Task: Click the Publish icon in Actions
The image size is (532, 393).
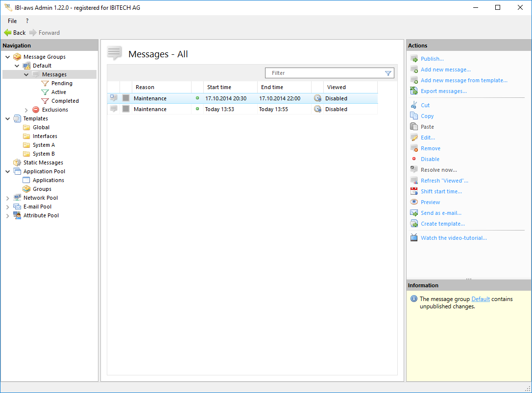Action: pos(414,59)
